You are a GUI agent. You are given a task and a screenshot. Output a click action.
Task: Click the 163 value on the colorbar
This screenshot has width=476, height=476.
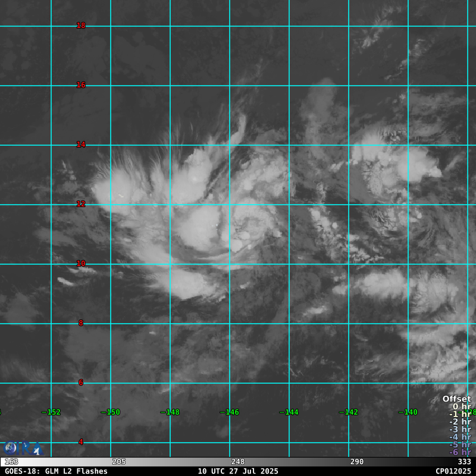11,462
